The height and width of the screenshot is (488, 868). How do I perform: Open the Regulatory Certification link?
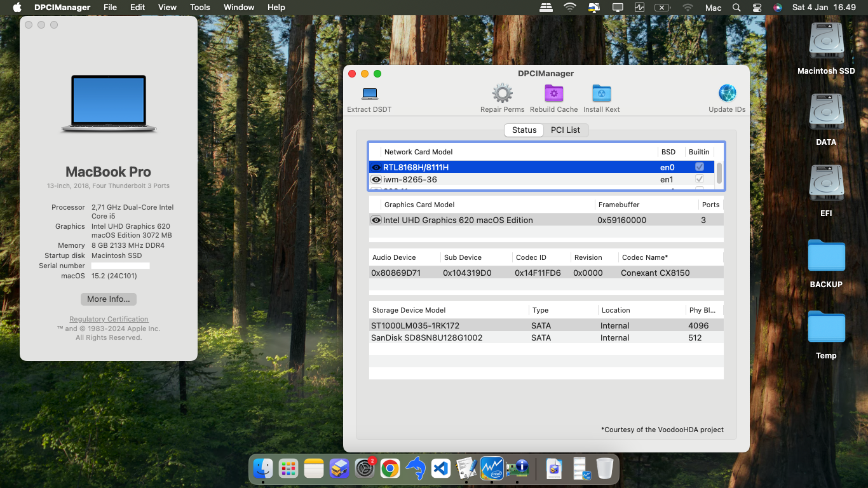(x=109, y=319)
